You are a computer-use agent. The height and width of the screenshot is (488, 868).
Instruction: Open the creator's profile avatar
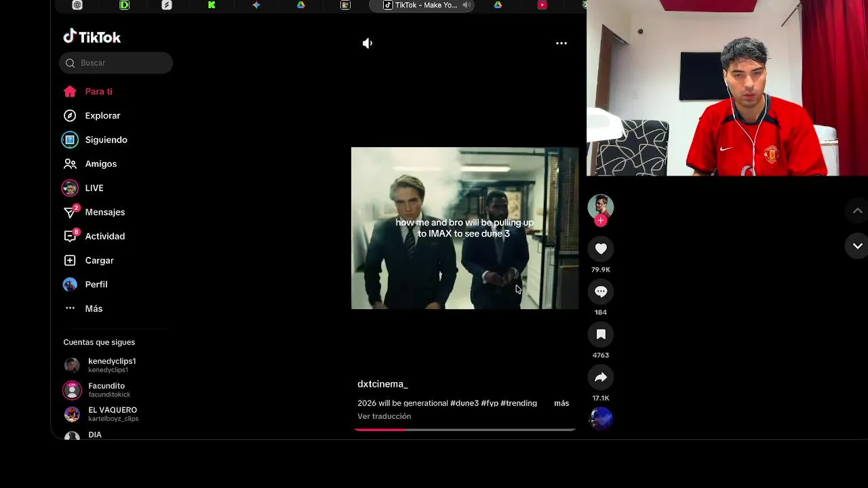[x=601, y=207]
